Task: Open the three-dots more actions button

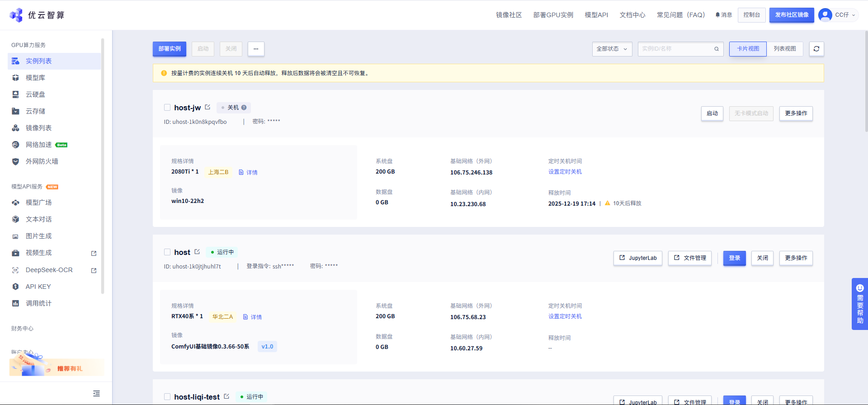Action: [256, 49]
